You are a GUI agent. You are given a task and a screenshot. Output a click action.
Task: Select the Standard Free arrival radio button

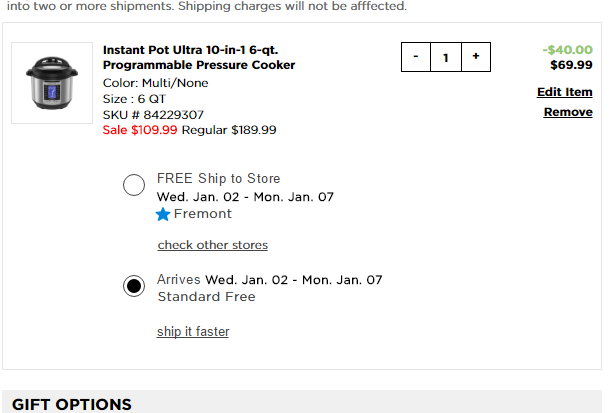tap(134, 286)
